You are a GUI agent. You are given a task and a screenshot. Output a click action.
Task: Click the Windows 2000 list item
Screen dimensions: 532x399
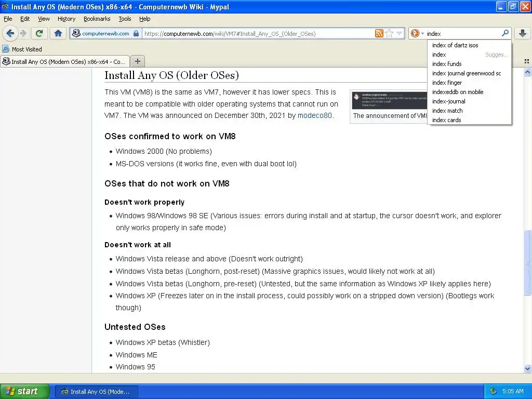pos(164,151)
